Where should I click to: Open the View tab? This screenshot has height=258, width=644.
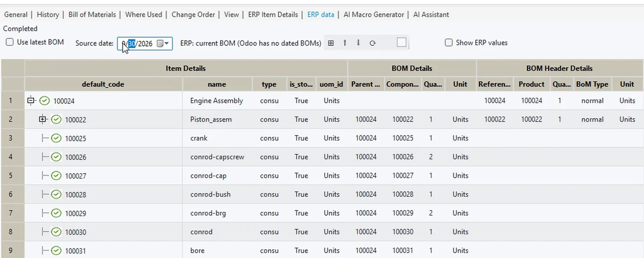tap(231, 14)
